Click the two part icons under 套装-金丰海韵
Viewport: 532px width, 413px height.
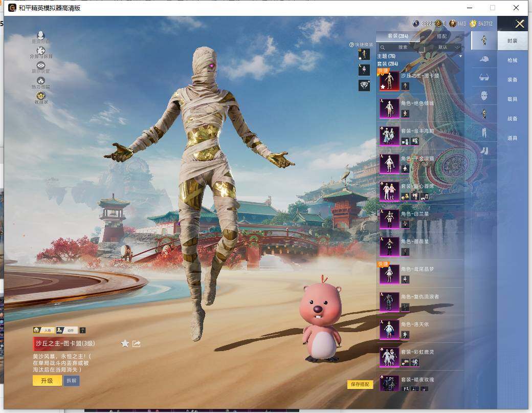point(410,141)
